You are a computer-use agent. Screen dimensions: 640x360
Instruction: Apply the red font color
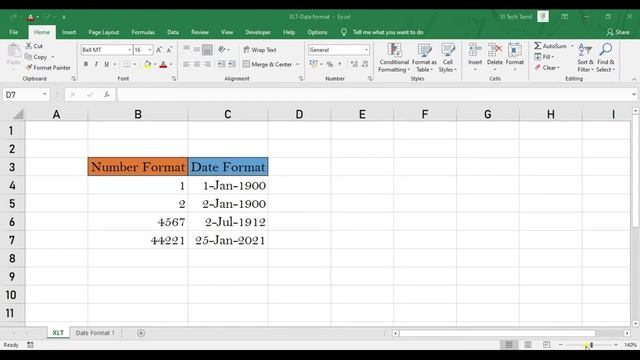click(163, 64)
